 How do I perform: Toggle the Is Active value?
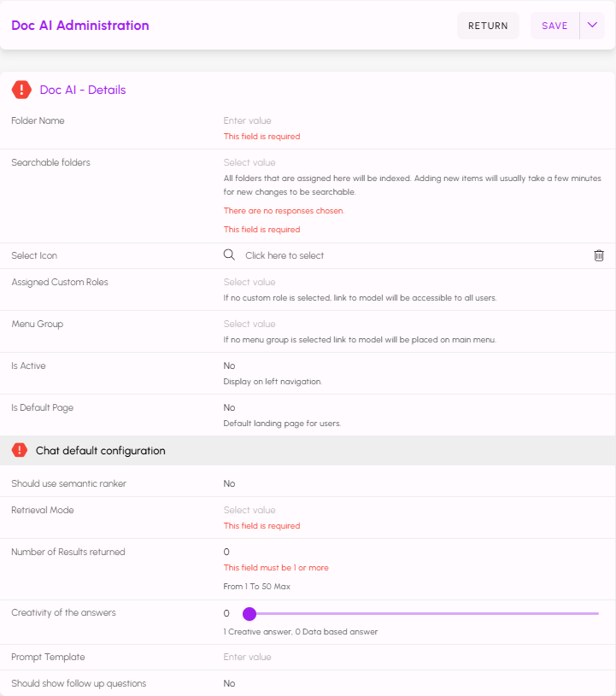pos(230,366)
